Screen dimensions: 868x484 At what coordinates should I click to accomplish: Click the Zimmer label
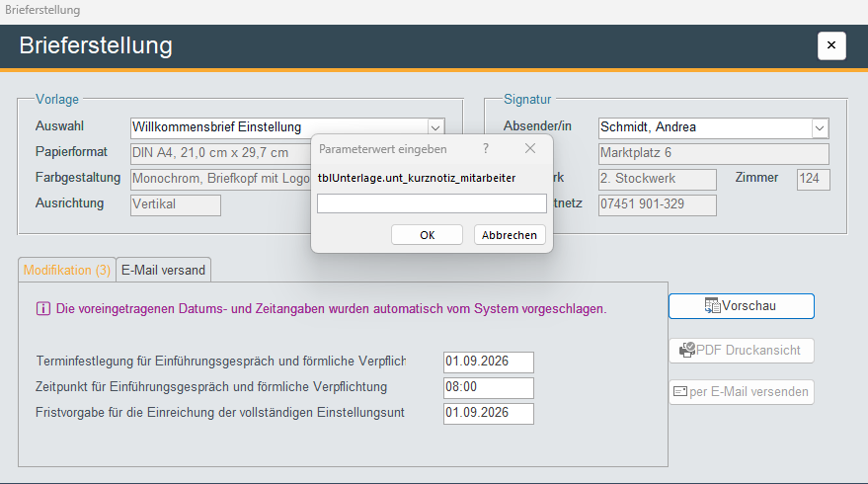(756, 178)
